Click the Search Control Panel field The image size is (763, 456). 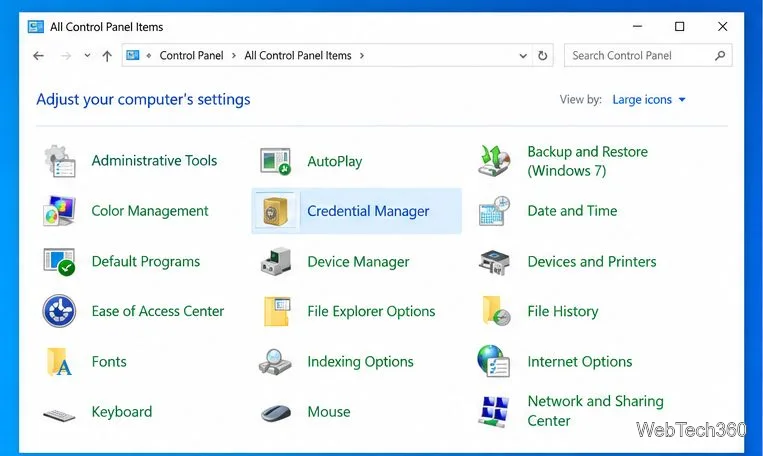click(x=648, y=55)
